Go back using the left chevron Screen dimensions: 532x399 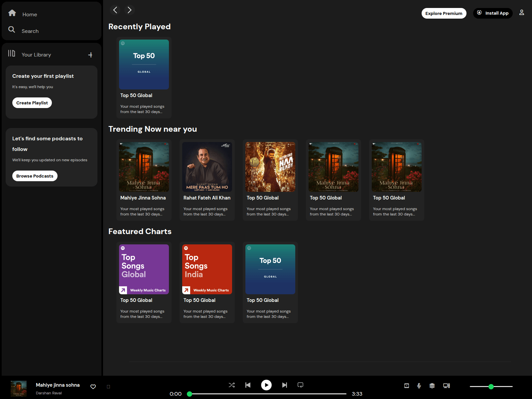[115, 10]
